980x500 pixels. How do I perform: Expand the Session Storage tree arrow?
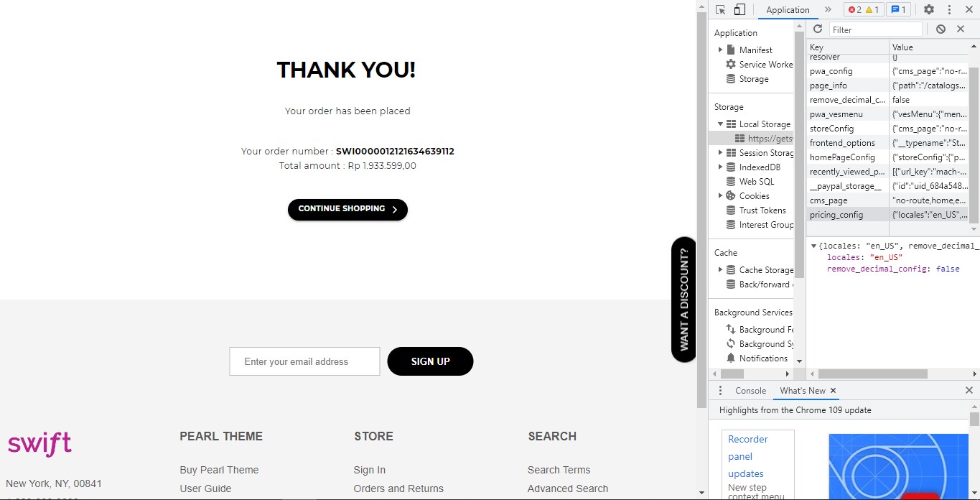point(720,153)
